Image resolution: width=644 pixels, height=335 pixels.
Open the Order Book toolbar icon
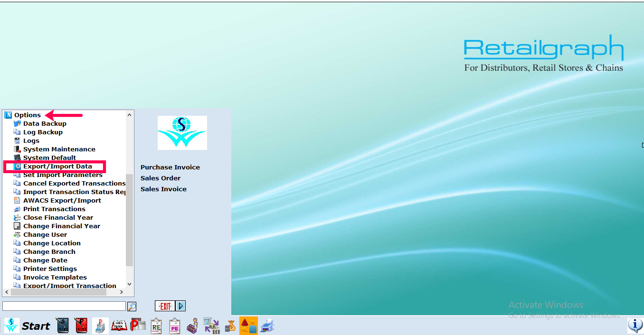(119, 326)
